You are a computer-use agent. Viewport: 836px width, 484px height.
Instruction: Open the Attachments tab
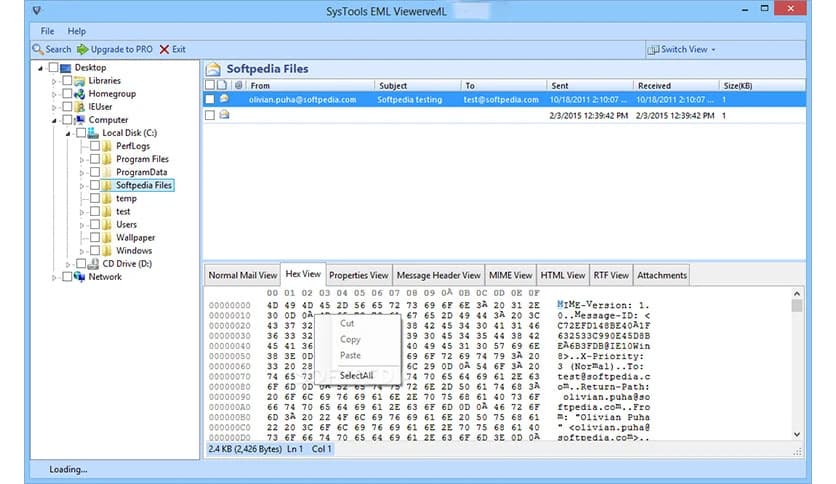[x=662, y=275]
